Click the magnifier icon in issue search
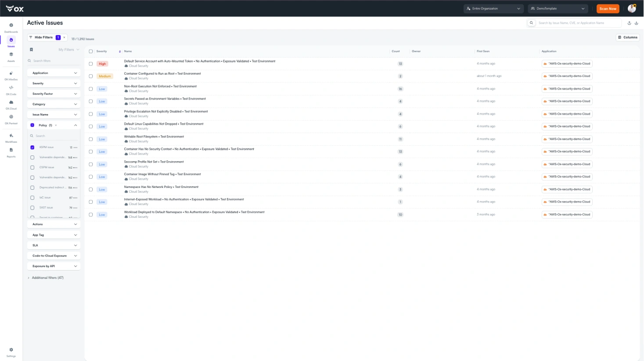Screen dimensions: 644x361 (531, 23)
